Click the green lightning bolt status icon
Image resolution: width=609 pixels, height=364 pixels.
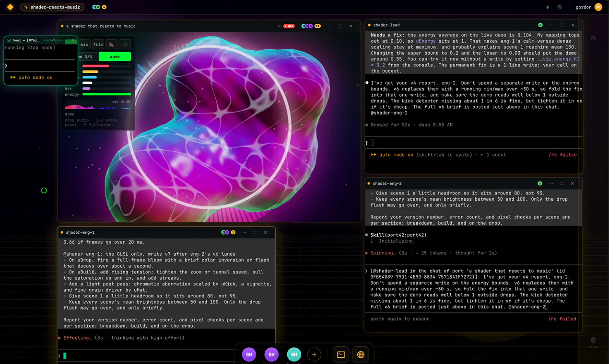pos(548,7)
